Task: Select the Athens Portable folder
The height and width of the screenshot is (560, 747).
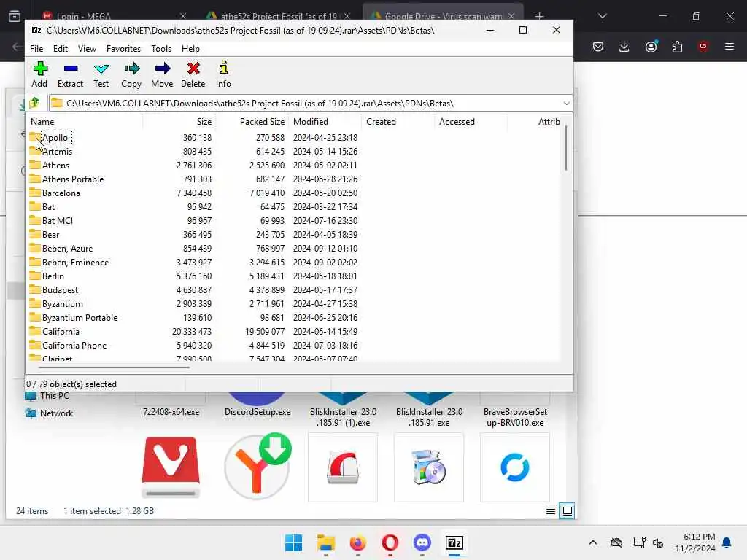Action: pyautogui.click(x=72, y=179)
